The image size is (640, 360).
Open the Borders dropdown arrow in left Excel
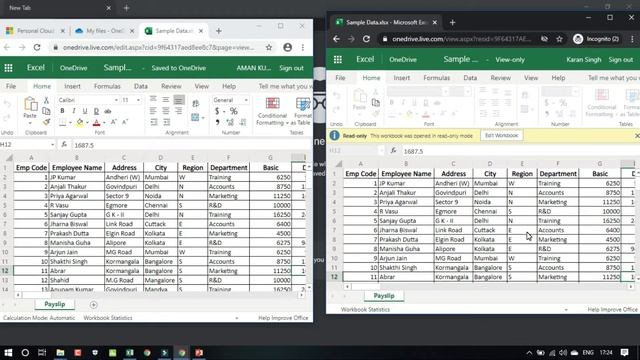click(70, 122)
